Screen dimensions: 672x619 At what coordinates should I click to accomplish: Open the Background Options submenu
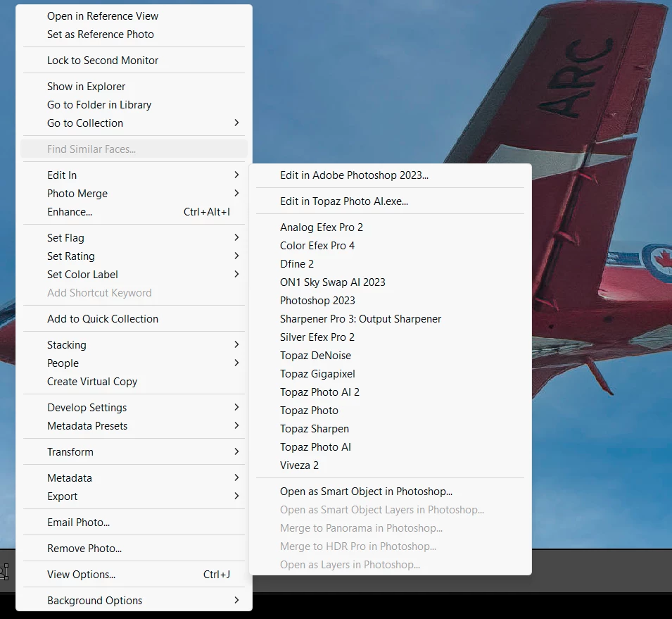coord(134,601)
